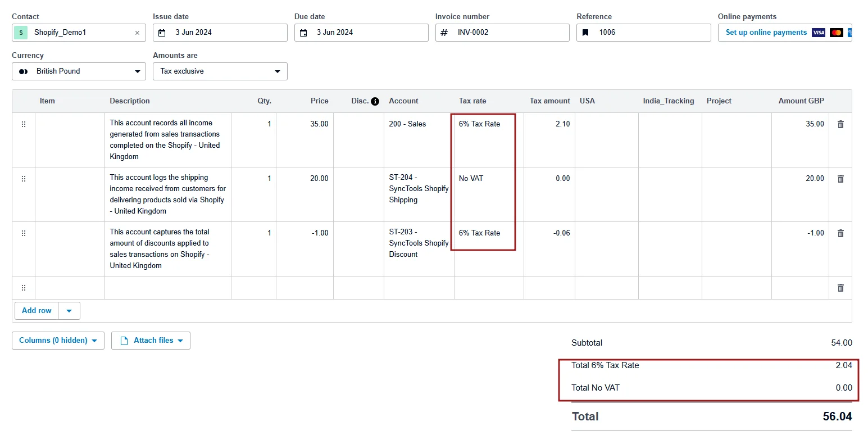Screen dimensions: 868x435
Task: Open the Issue date calendar picker
Action: (x=162, y=33)
